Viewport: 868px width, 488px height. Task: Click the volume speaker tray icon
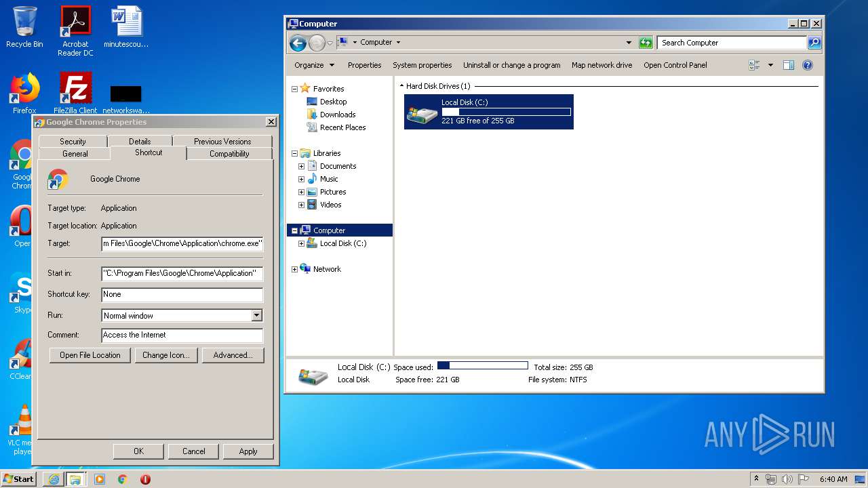click(787, 479)
